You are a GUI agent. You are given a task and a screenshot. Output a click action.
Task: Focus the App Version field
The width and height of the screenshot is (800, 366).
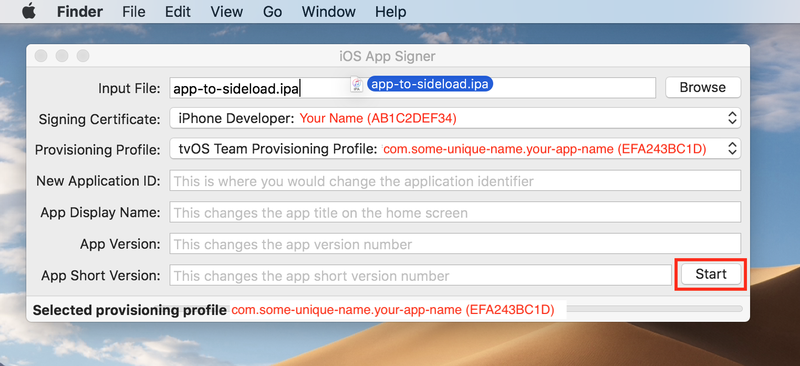[455, 244]
